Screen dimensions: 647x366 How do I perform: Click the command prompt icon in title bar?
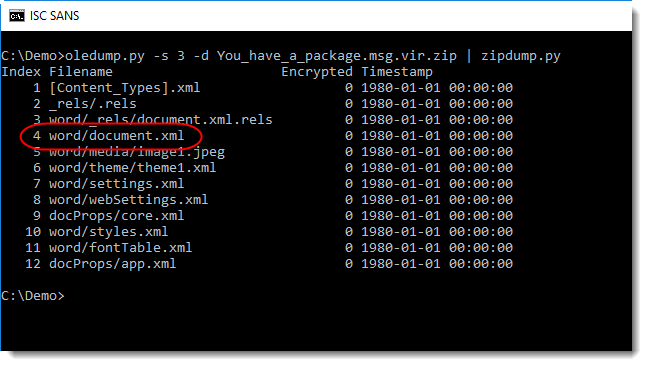[17, 16]
